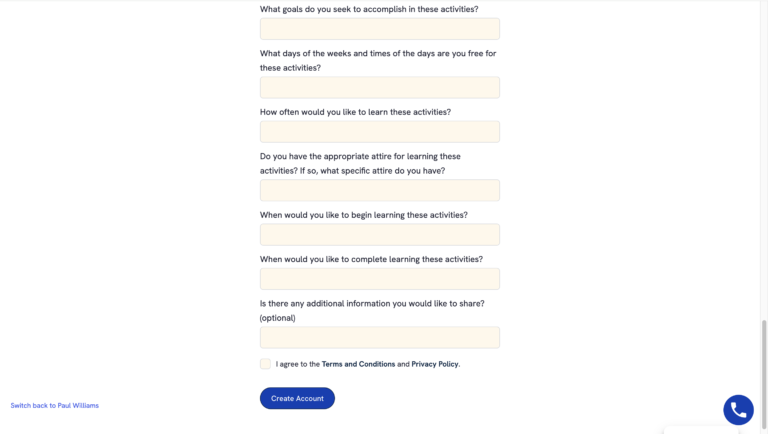
Task: Focus the appropriate attire answer field
Action: click(x=380, y=191)
